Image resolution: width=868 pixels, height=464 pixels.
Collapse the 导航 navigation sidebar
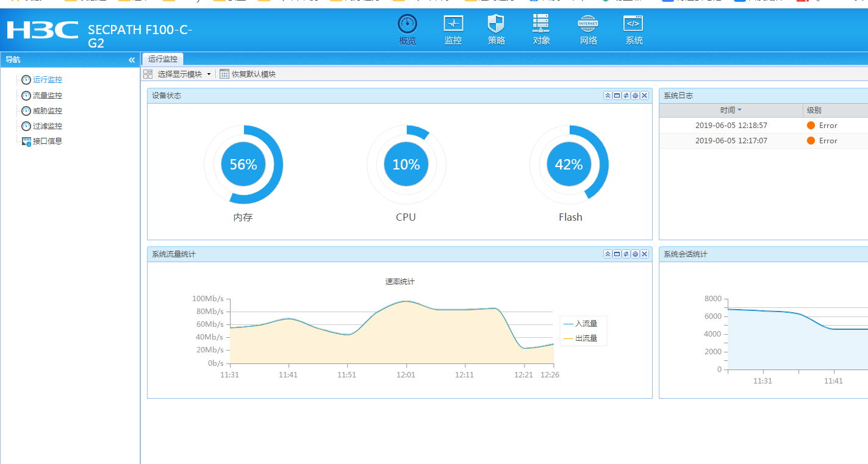[132, 60]
